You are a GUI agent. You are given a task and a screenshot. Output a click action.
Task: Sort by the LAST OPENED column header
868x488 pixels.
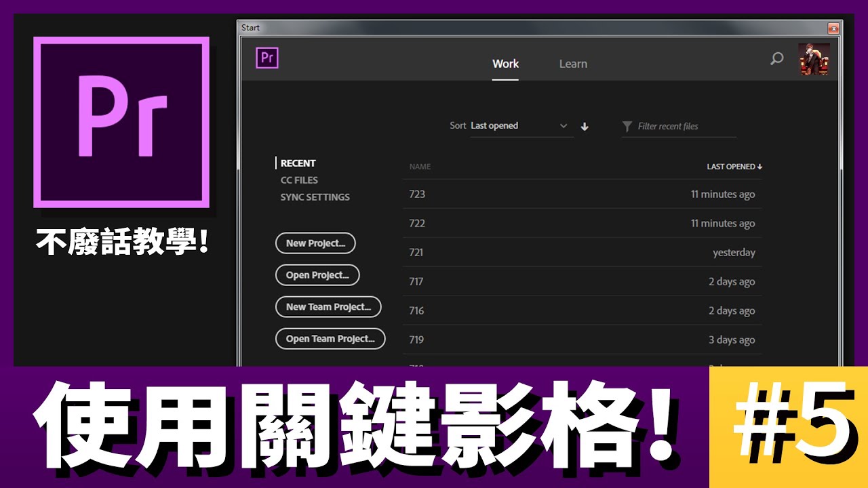(x=734, y=167)
